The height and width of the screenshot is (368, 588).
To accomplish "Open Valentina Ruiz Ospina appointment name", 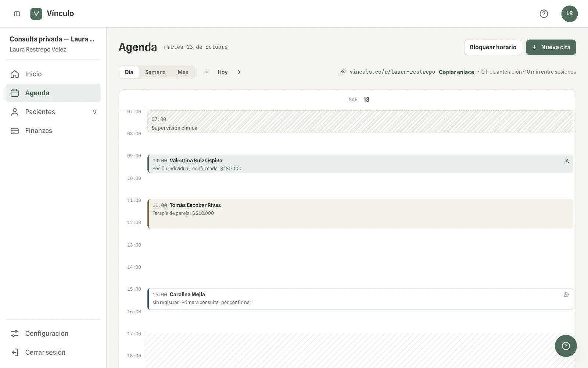I will coord(196,161).
